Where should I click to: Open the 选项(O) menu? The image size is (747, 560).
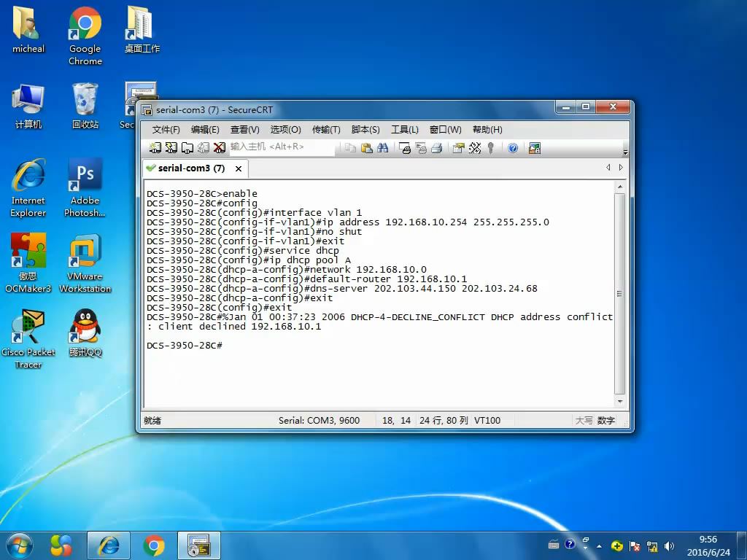[x=285, y=130]
